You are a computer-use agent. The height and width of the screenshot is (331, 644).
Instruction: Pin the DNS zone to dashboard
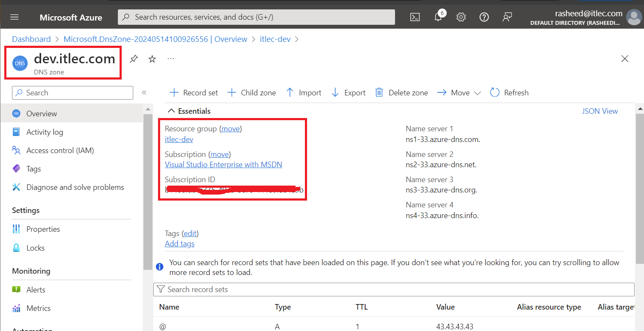tap(134, 59)
